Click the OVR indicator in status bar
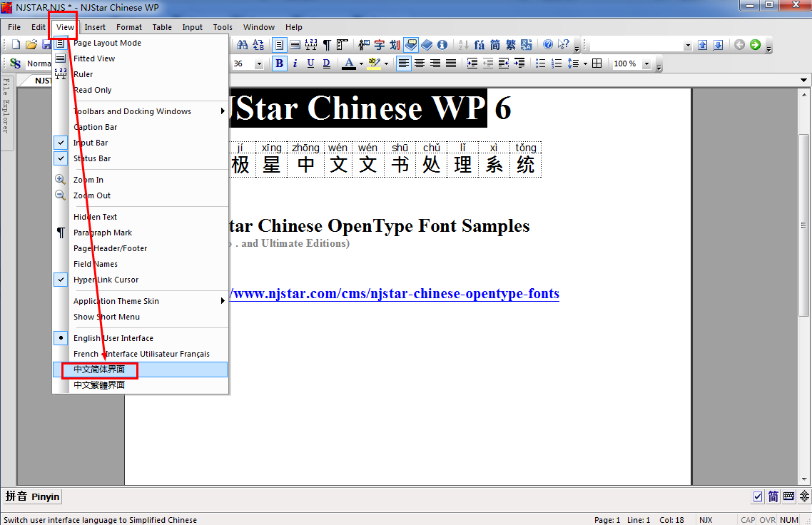 [x=768, y=520]
